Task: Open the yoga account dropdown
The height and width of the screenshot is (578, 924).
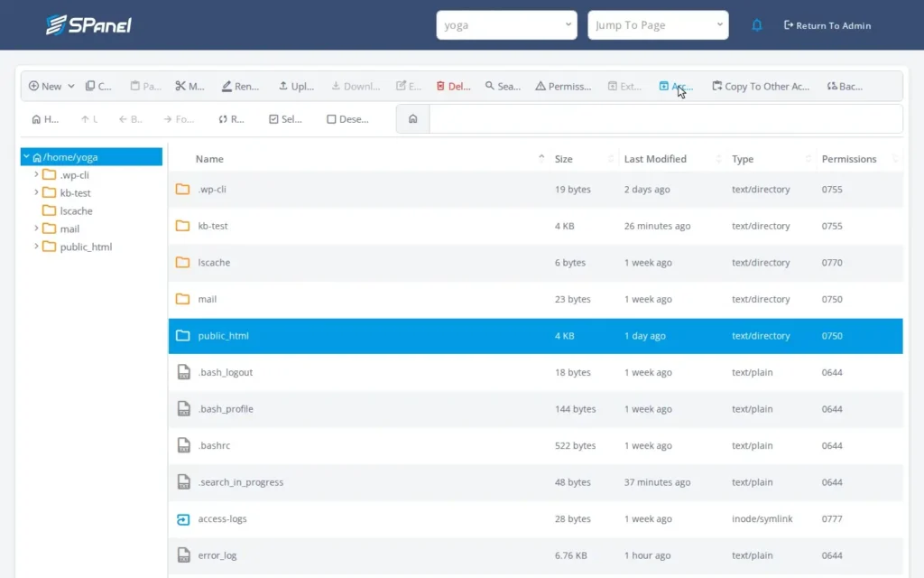Action: [x=506, y=25]
